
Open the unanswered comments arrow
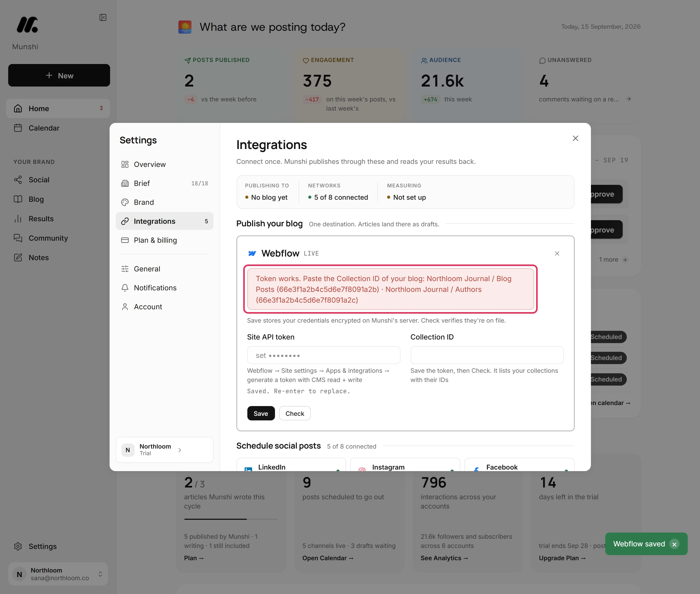(x=629, y=99)
